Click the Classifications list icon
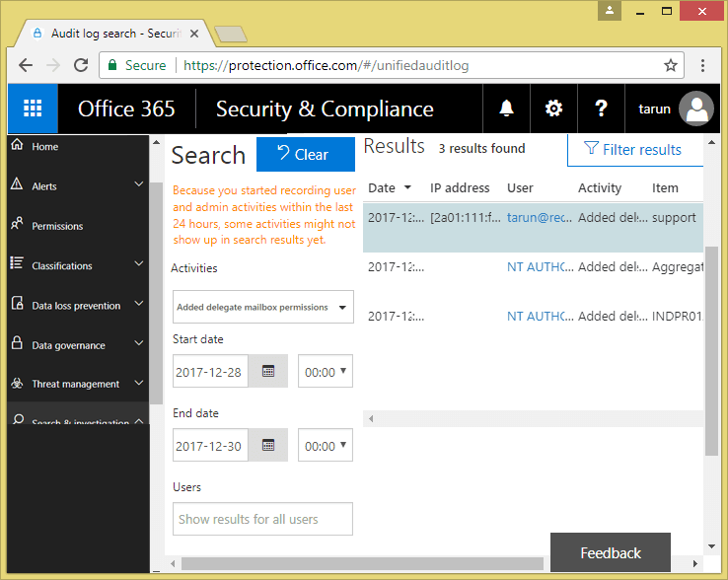Screen dimensions: 728x580 (x=17, y=262)
